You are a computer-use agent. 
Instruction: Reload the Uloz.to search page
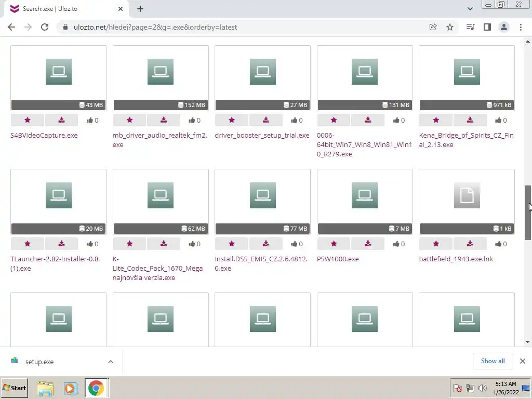coord(45,27)
